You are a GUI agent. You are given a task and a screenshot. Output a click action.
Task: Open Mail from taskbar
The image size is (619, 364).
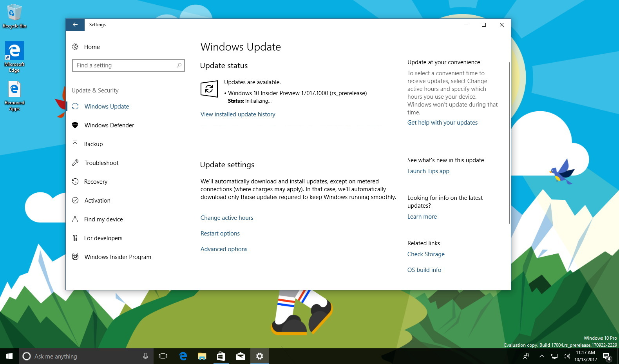tap(240, 356)
